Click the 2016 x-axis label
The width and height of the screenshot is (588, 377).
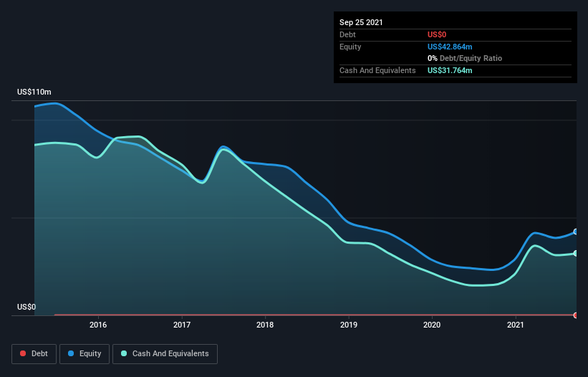point(98,325)
